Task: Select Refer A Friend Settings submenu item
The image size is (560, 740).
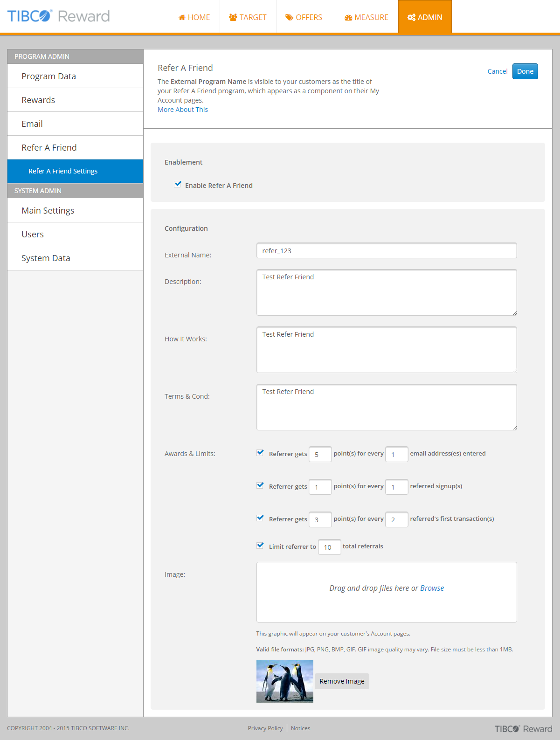Action: point(63,171)
